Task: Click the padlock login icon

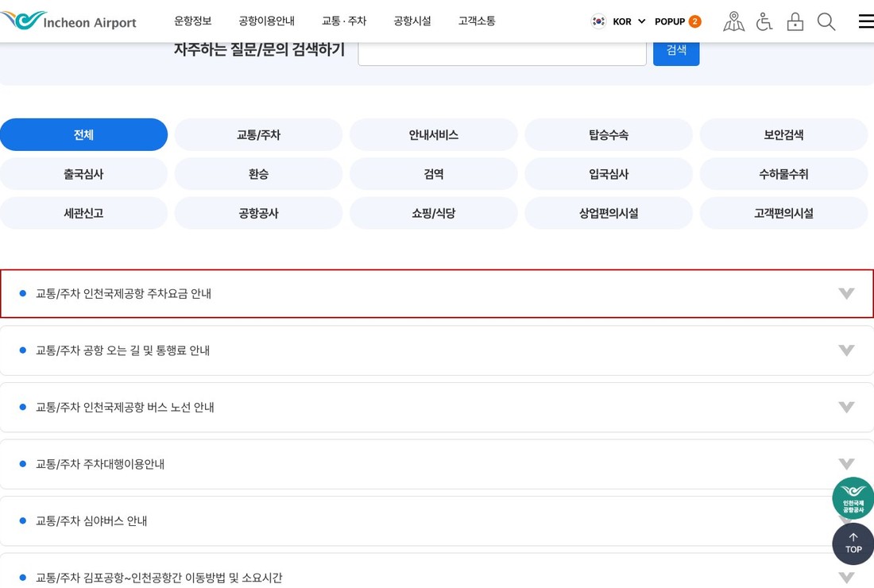Action: click(795, 21)
